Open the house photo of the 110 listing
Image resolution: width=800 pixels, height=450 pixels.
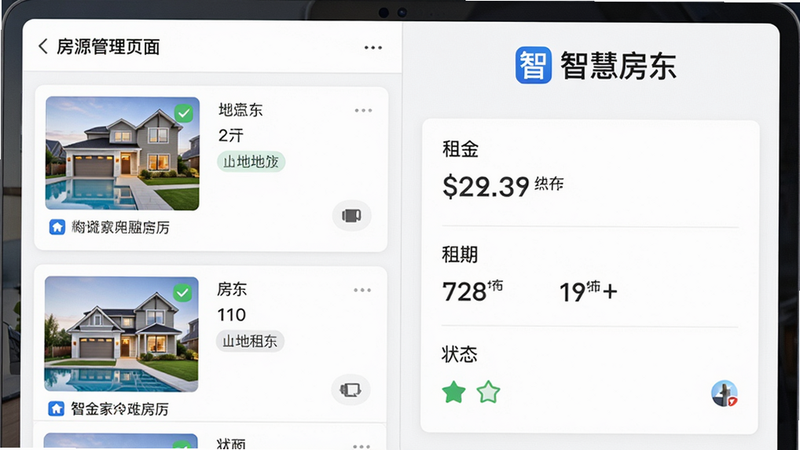(121, 334)
